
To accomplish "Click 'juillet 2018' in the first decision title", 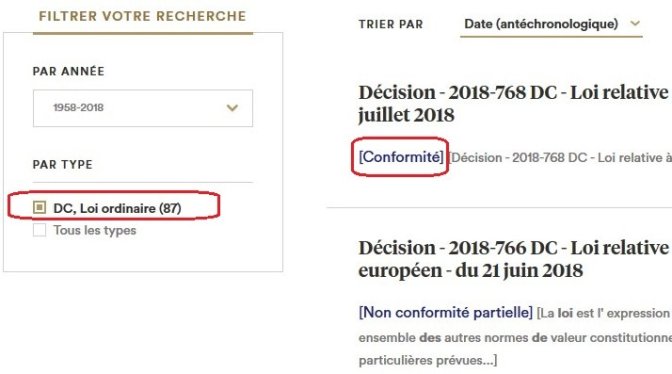I will coord(406,115).
